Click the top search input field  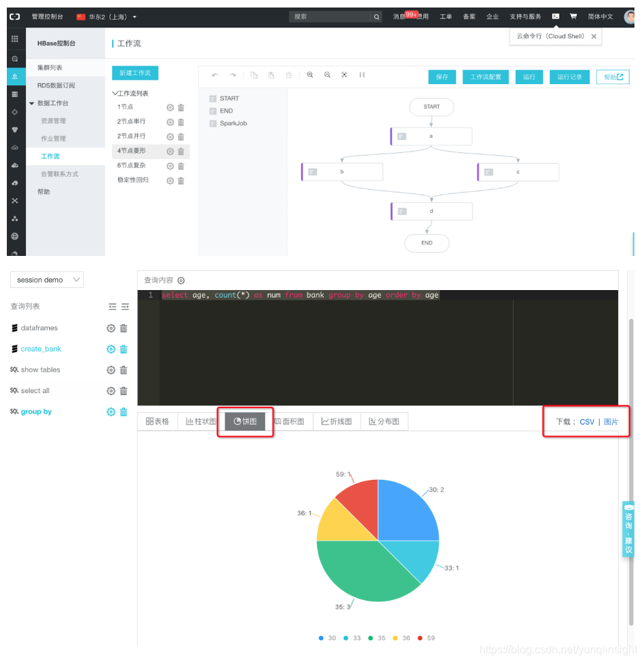click(x=330, y=17)
